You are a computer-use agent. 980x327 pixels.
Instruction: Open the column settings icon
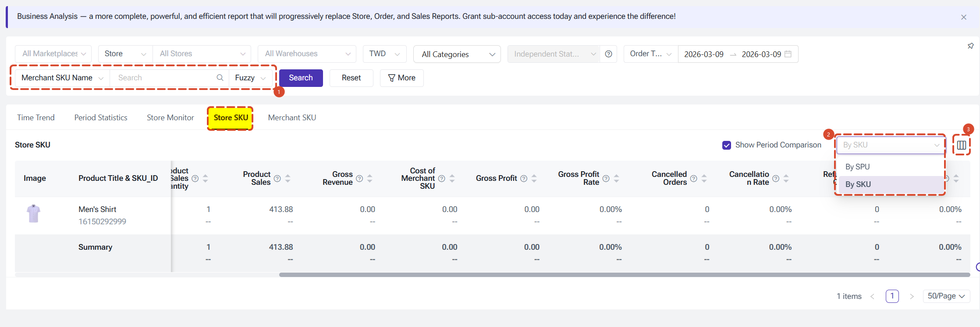click(x=962, y=145)
